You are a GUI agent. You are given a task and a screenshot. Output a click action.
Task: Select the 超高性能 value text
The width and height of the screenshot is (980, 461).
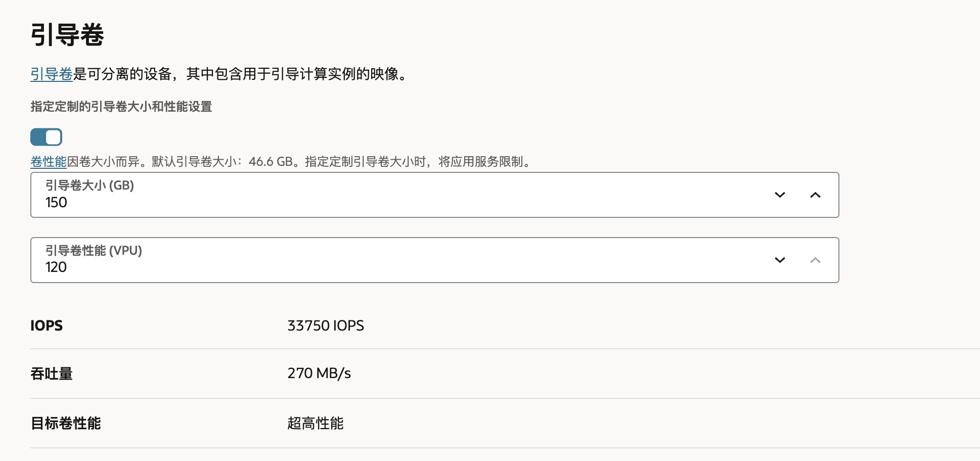coord(316,423)
